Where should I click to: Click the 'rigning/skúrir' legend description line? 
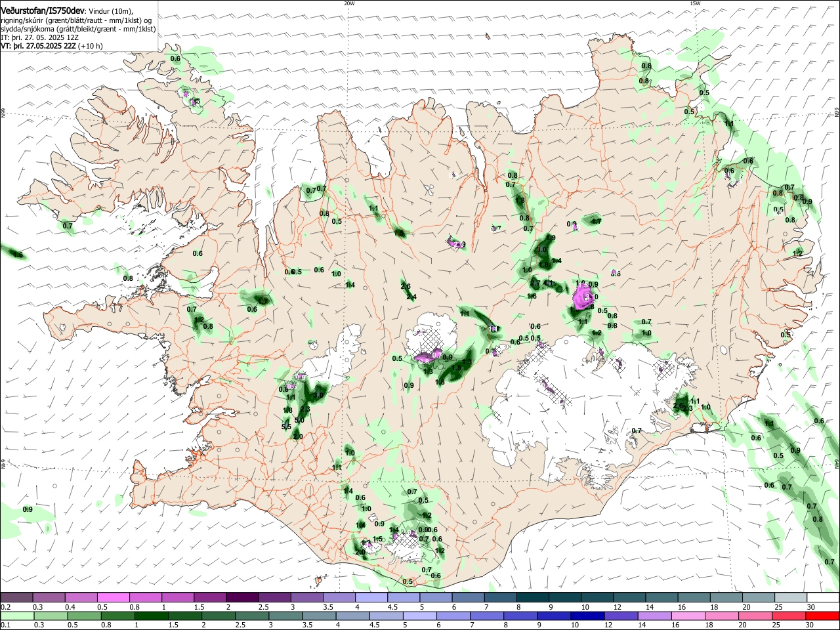tap(76, 20)
